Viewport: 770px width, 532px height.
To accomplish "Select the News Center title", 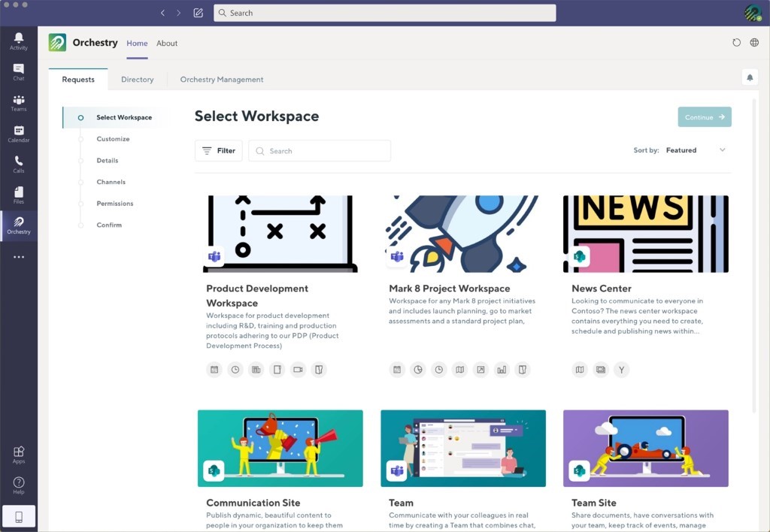I will tap(601, 289).
